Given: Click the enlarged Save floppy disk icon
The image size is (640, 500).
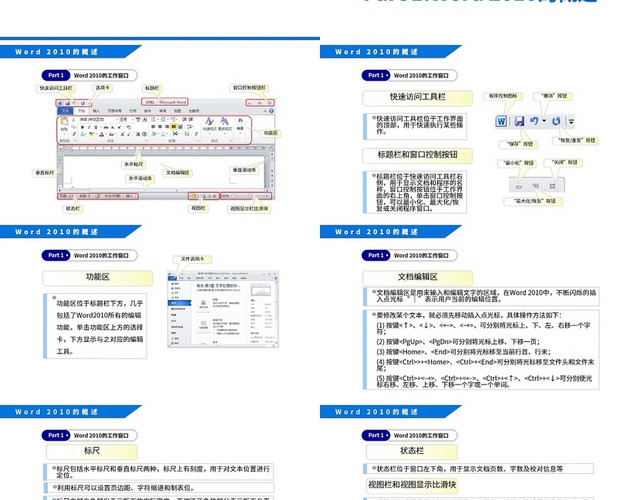Looking at the screenshot, I should coord(519,121).
